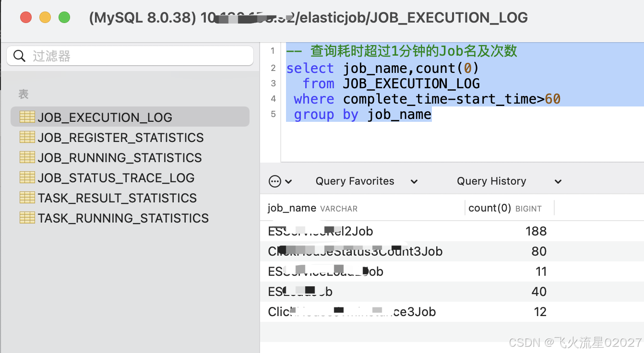Click the 'from JOB_EXECUTION_LOG' line in editor
The height and width of the screenshot is (353, 644).
[391, 83]
